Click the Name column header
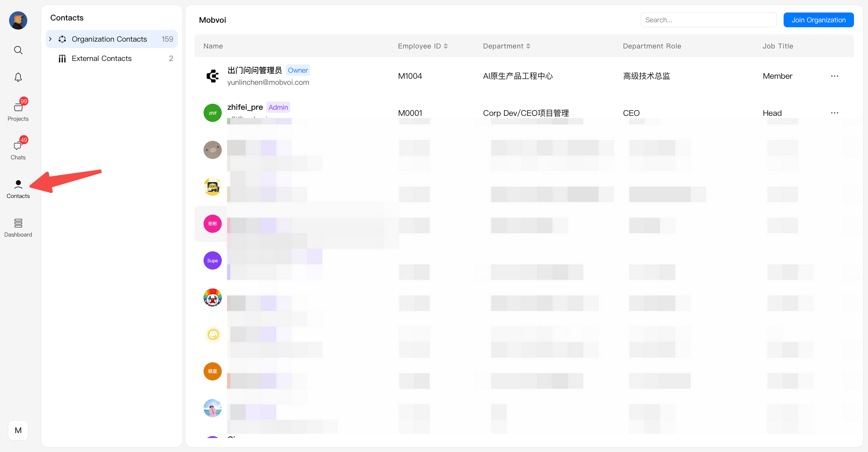 pos(213,46)
